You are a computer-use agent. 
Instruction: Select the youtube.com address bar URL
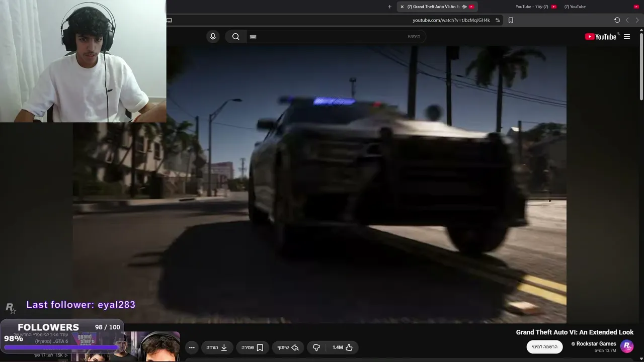tap(451, 20)
